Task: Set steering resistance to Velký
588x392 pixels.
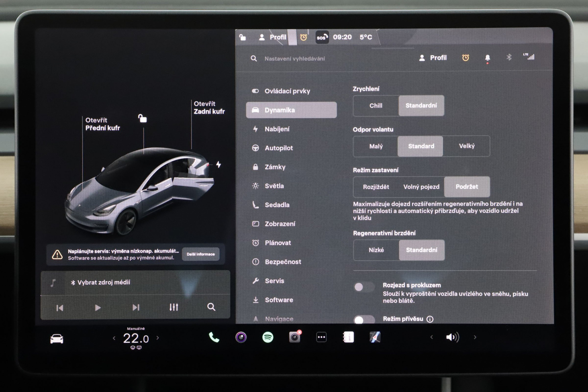Action: click(466, 146)
